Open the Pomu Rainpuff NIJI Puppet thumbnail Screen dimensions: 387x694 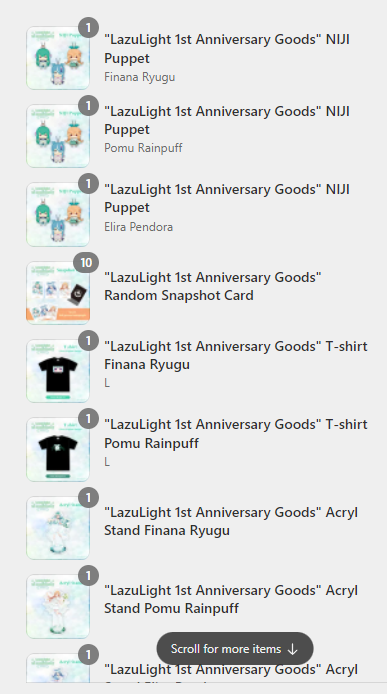58,136
